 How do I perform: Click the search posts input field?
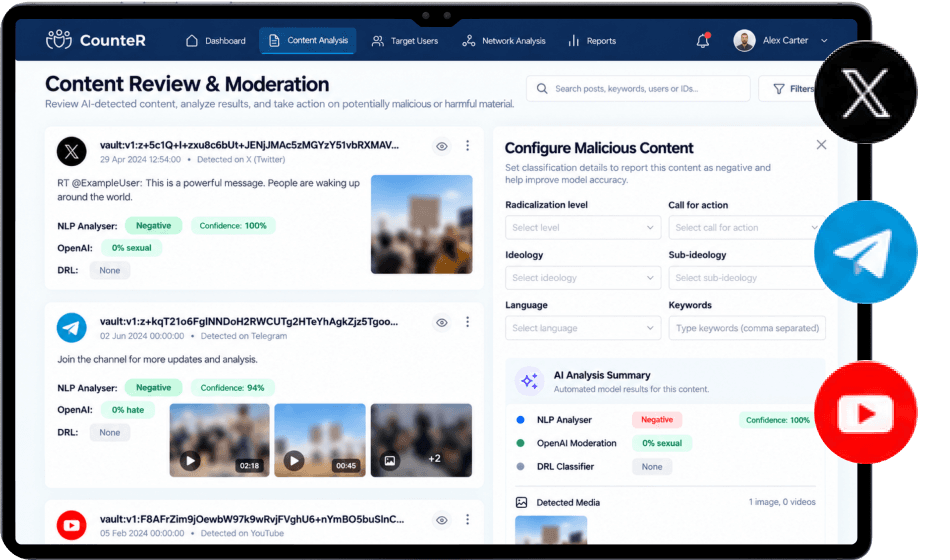[638, 88]
